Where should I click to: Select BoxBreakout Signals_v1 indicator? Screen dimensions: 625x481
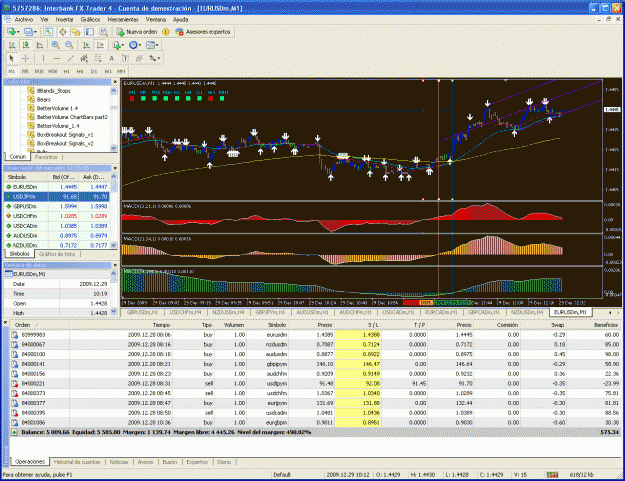[x=65, y=135]
